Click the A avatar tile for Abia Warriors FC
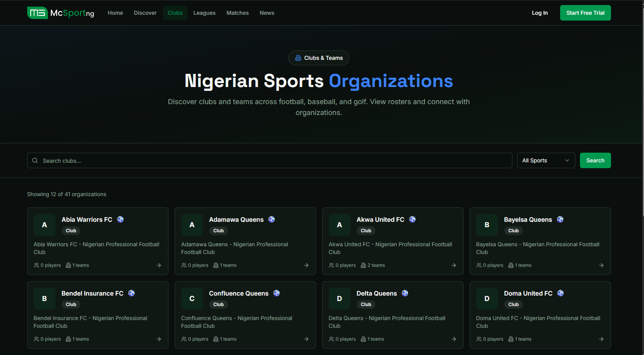This screenshot has height=355, width=644. pyautogui.click(x=45, y=225)
